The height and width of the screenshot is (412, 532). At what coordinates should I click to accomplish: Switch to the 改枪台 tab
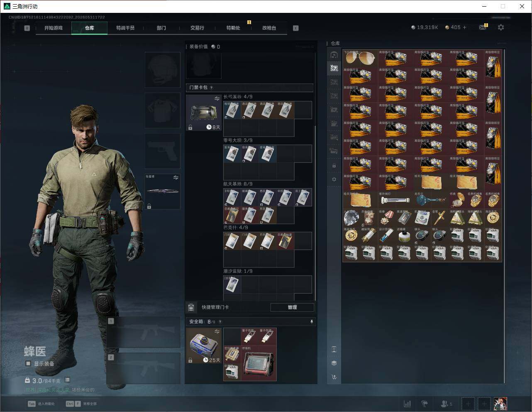tap(269, 28)
